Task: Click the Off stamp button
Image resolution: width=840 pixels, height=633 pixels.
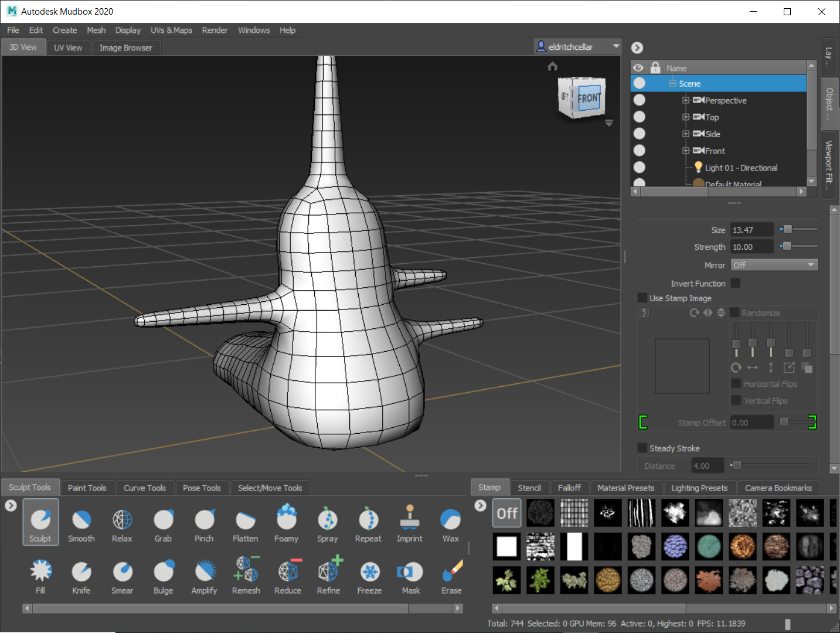Action: coord(506,513)
